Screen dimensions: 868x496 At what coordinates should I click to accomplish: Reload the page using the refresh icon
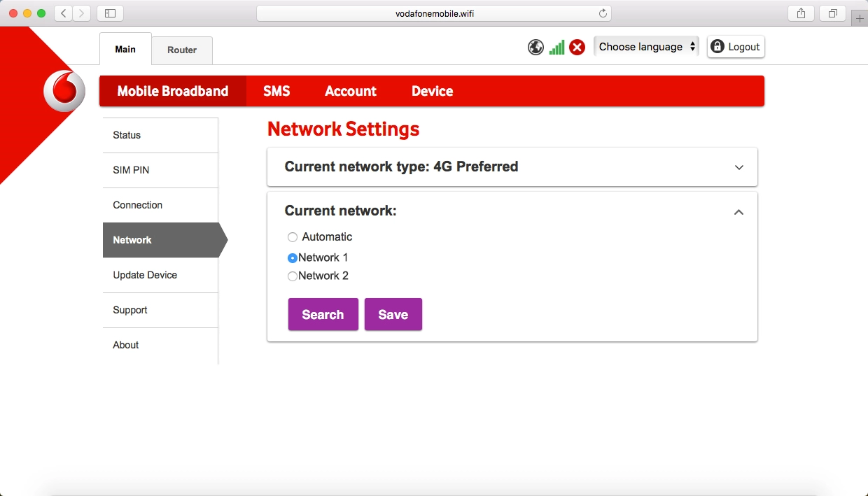pyautogui.click(x=603, y=13)
